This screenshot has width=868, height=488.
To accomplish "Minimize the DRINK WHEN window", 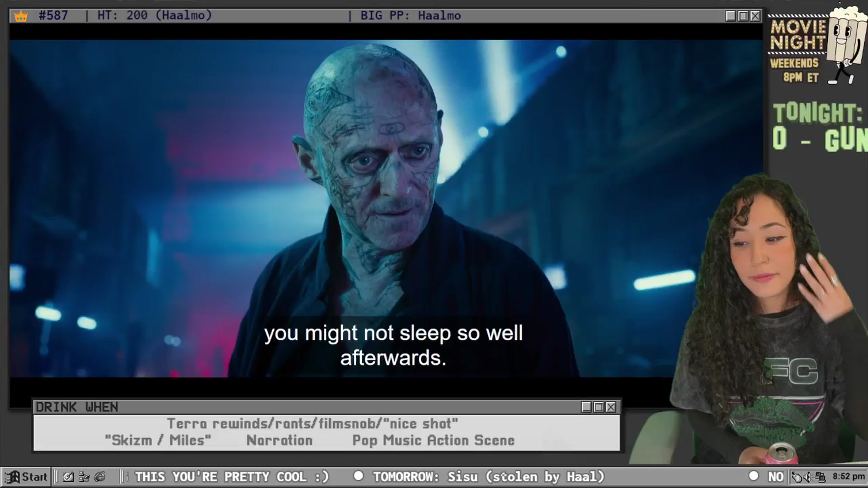I will 586,407.
